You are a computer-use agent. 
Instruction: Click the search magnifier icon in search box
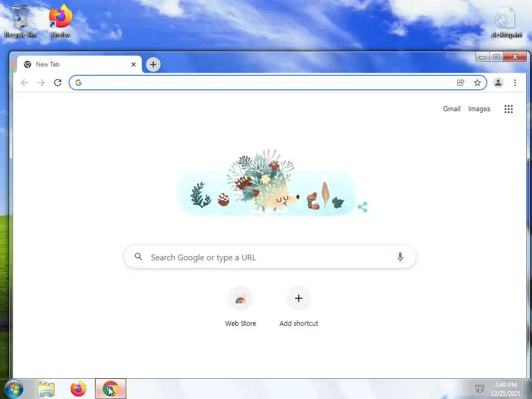tap(138, 257)
